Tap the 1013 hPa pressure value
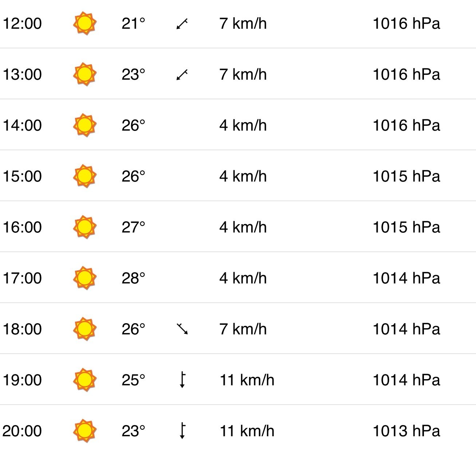The width and height of the screenshot is (476, 453). pos(406,431)
